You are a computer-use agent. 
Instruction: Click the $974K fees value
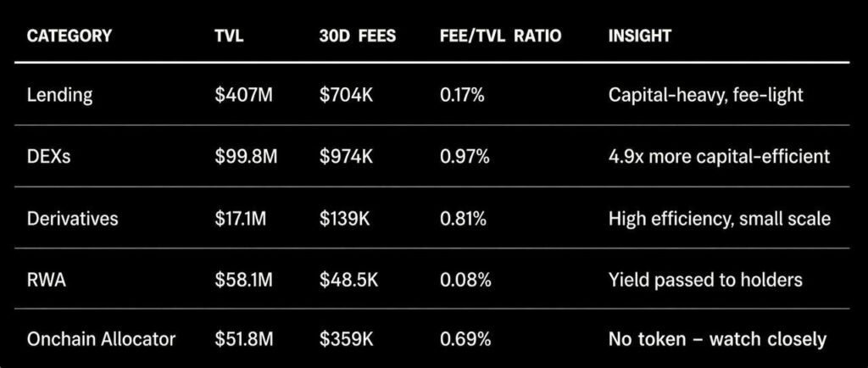(348, 157)
